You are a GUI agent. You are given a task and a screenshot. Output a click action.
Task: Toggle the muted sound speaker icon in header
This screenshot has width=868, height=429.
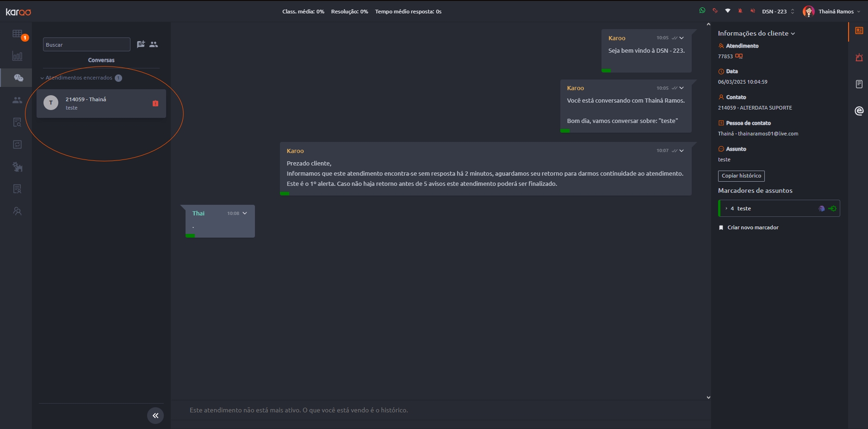coord(753,11)
